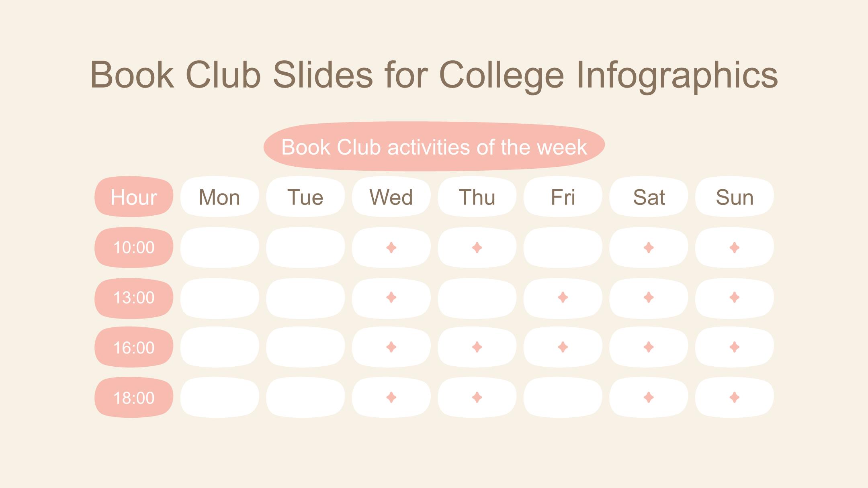Click the star icon at Wed 10:00
The image size is (868, 488).
point(391,247)
